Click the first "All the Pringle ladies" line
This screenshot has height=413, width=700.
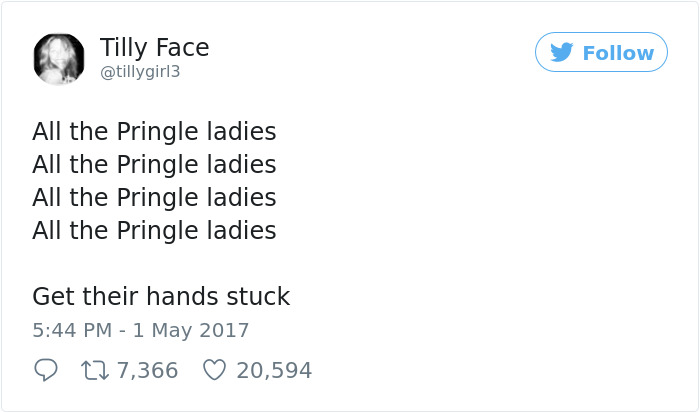pos(154,132)
